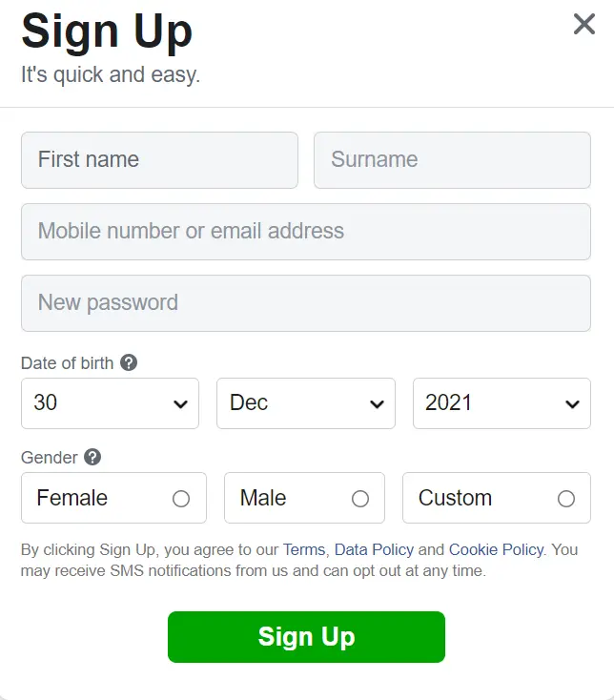This screenshot has width=614, height=700.
Task: Open the birth day dropdown showing 30
Action: pyautogui.click(x=110, y=403)
